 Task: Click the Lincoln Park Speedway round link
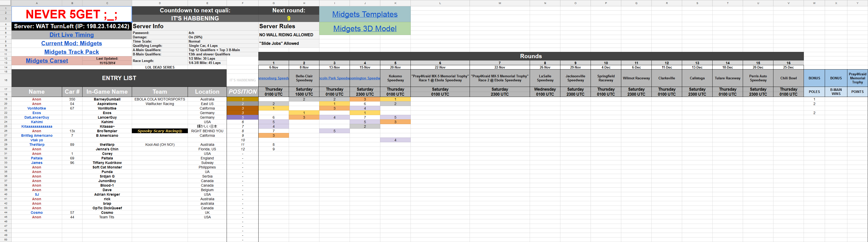click(334, 78)
